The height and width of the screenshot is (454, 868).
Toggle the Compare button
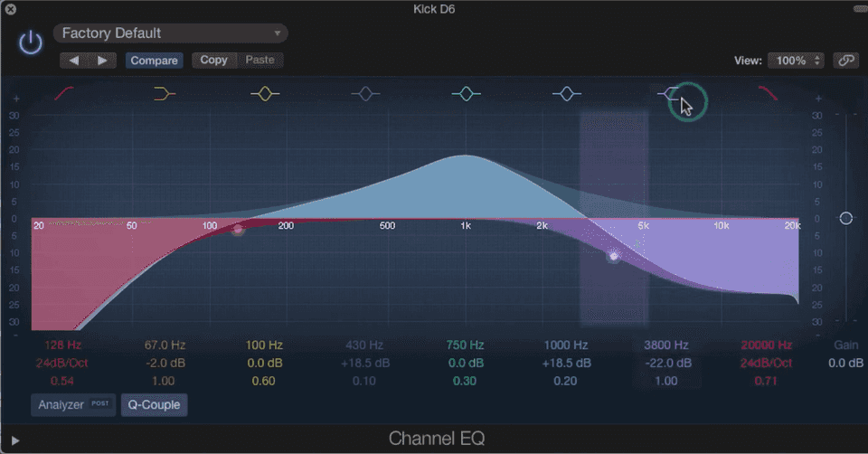coord(154,61)
